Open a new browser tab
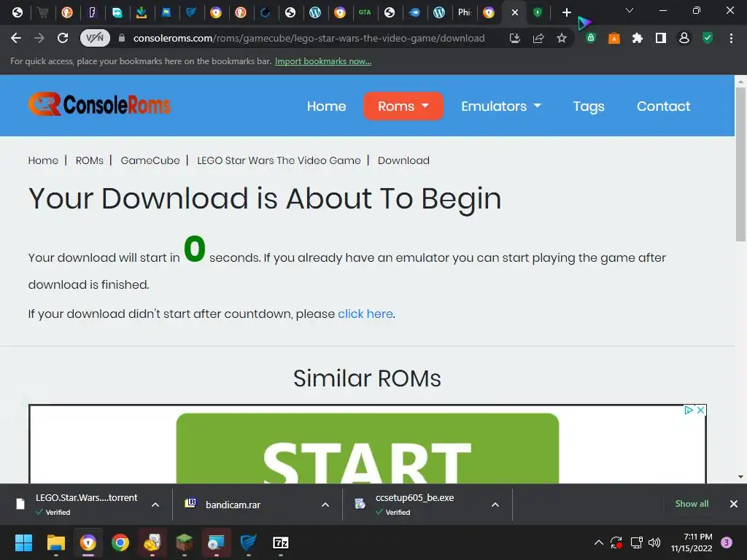 566,12
